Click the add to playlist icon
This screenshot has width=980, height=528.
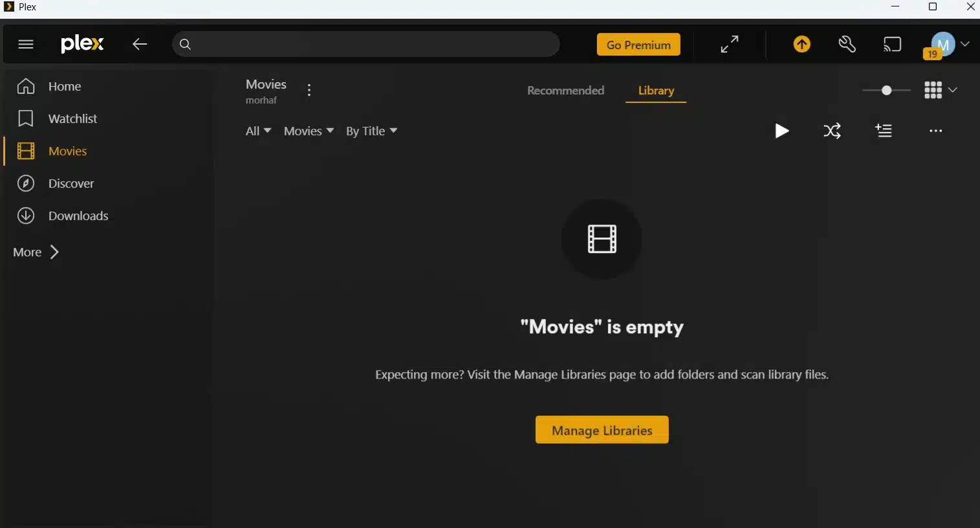tap(884, 131)
